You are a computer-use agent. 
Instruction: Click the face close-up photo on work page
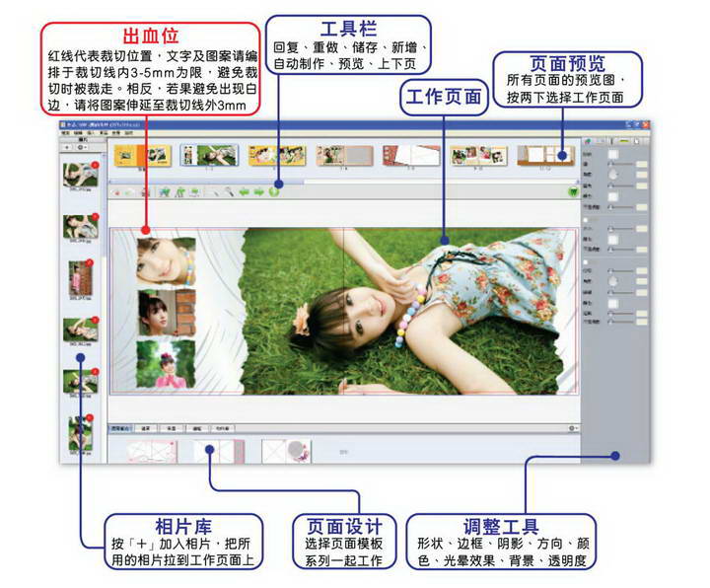click(x=167, y=261)
